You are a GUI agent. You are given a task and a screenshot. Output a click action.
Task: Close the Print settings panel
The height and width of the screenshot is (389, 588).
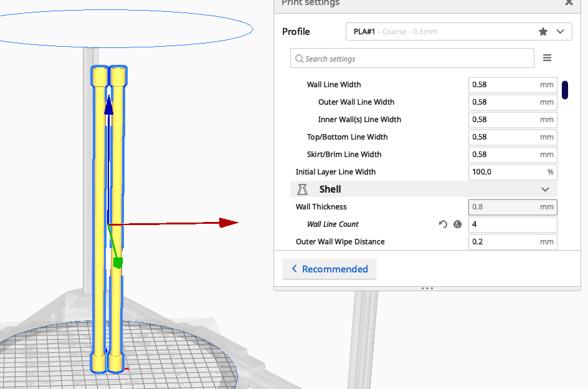(x=569, y=2)
